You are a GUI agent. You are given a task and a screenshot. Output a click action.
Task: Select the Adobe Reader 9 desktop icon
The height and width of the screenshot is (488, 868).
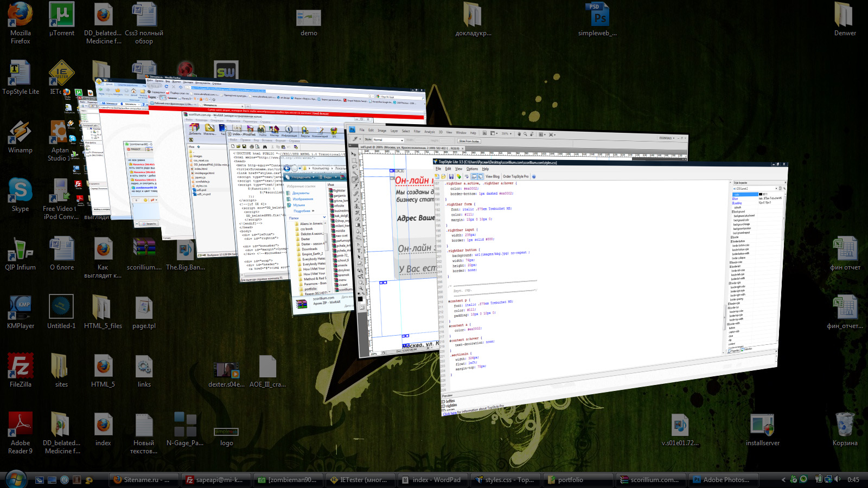click(x=21, y=433)
